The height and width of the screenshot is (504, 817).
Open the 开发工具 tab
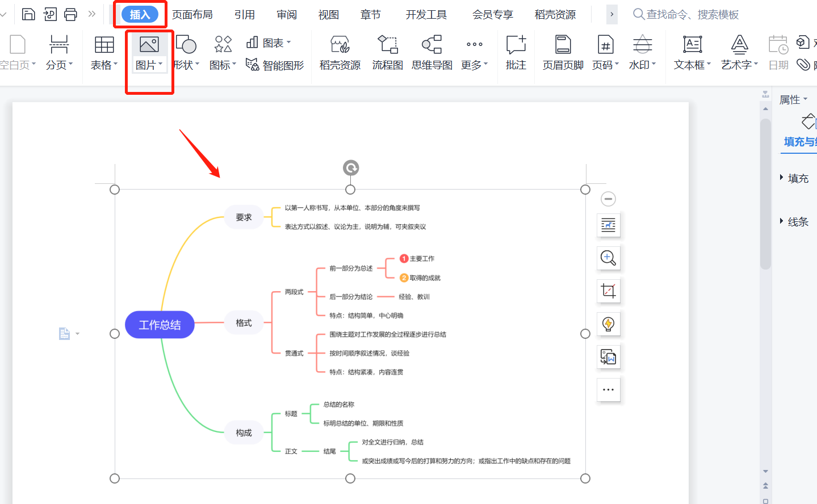coord(426,15)
